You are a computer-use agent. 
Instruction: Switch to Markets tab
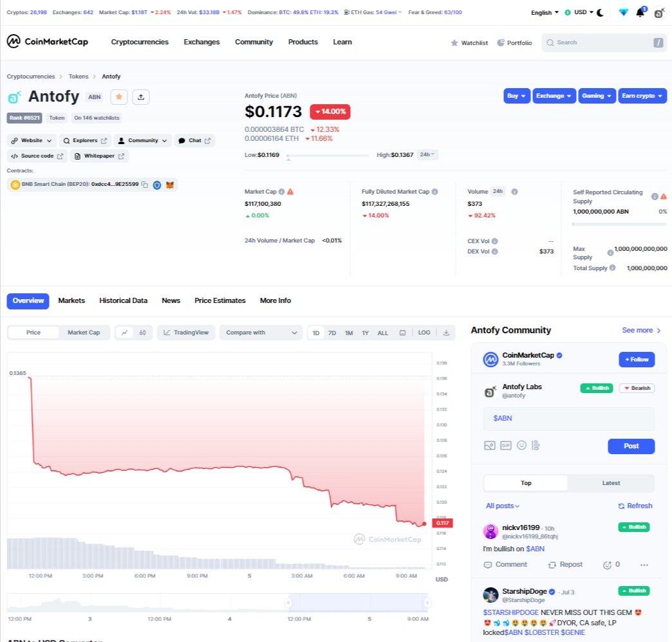tap(71, 300)
